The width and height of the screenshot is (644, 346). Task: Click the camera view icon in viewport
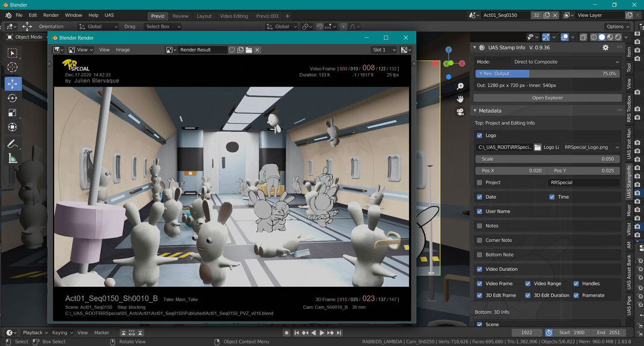coord(460,112)
